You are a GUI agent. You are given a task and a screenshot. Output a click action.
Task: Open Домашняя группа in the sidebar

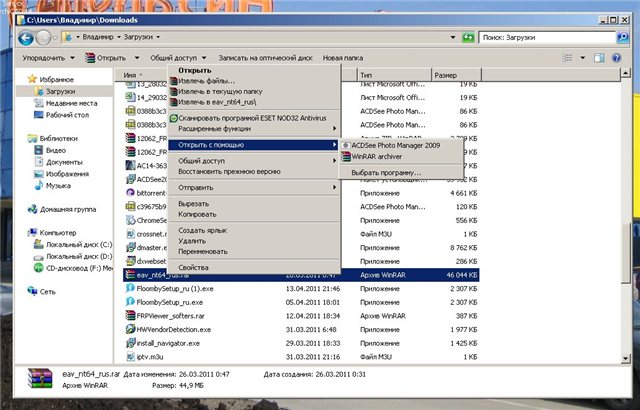68,209
